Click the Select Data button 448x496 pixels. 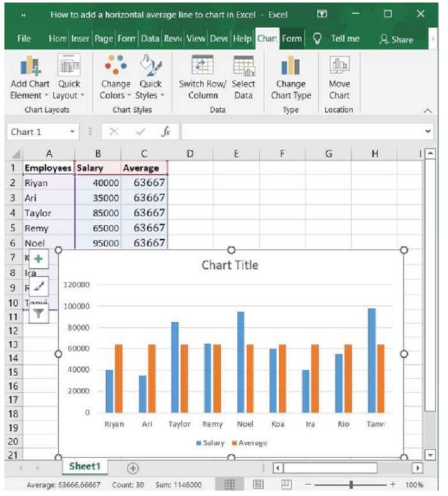(x=243, y=77)
